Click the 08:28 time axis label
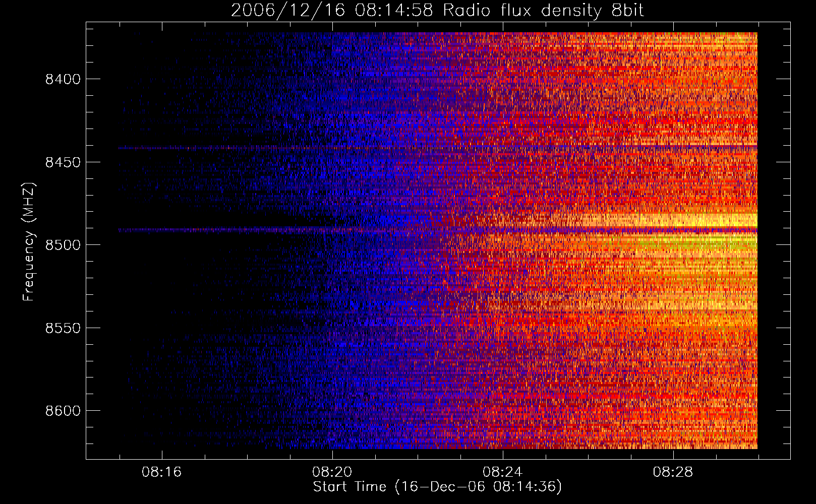This screenshot has width=816, height=504. coord(673,472)
